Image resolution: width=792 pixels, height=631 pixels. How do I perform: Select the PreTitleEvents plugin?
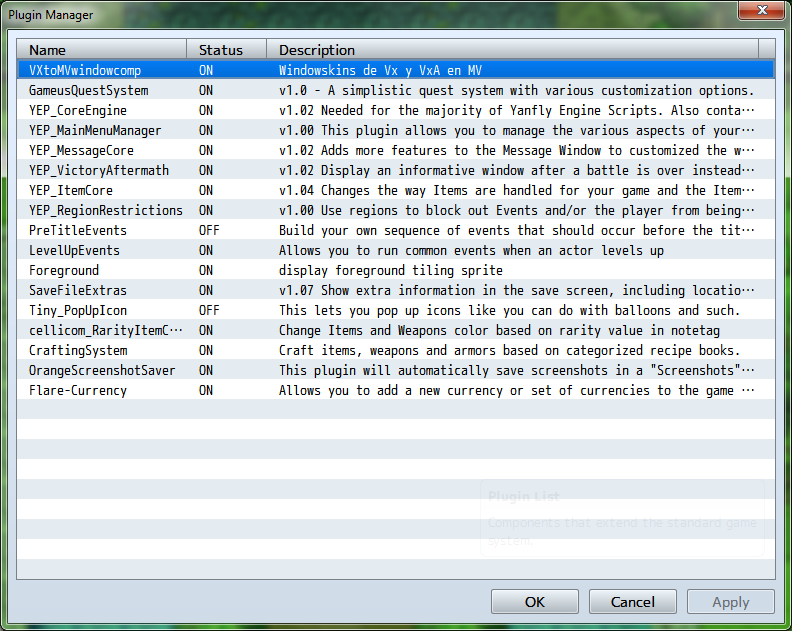click(x=395, y=230)
